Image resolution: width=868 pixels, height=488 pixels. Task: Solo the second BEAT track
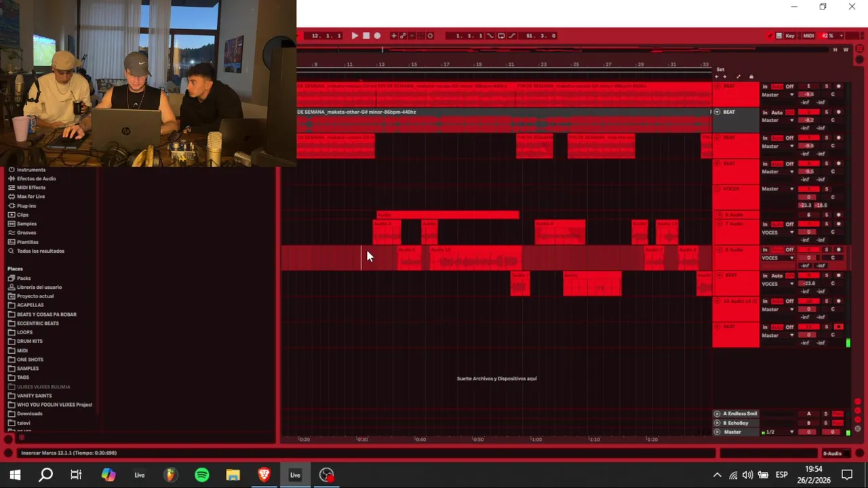coord(827,112)
